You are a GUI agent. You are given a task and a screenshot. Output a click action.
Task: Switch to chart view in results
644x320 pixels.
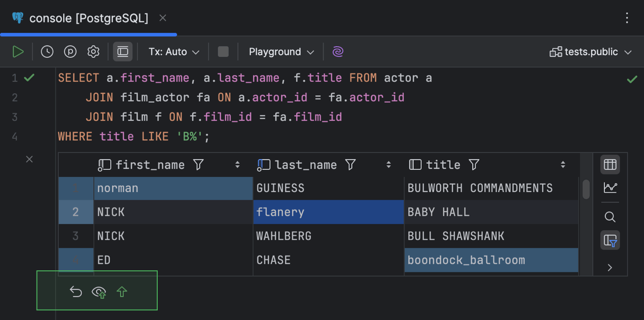(610, 188)
